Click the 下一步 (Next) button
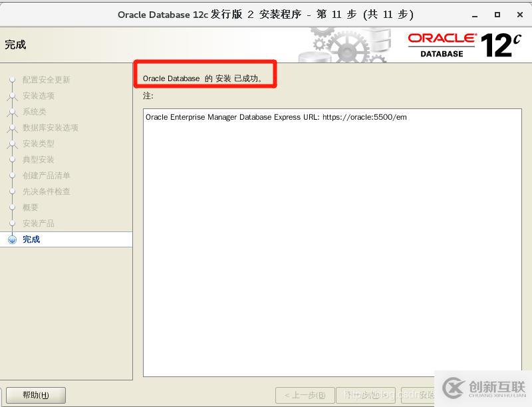The width and height of the screenshot is (532, 407). coord(365,395)
